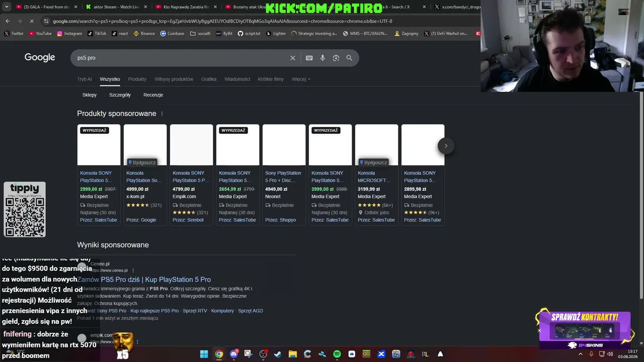This screenshot has width=644, height=362.
Task: Open Discord from the taskbar
Action: [233, 354]
